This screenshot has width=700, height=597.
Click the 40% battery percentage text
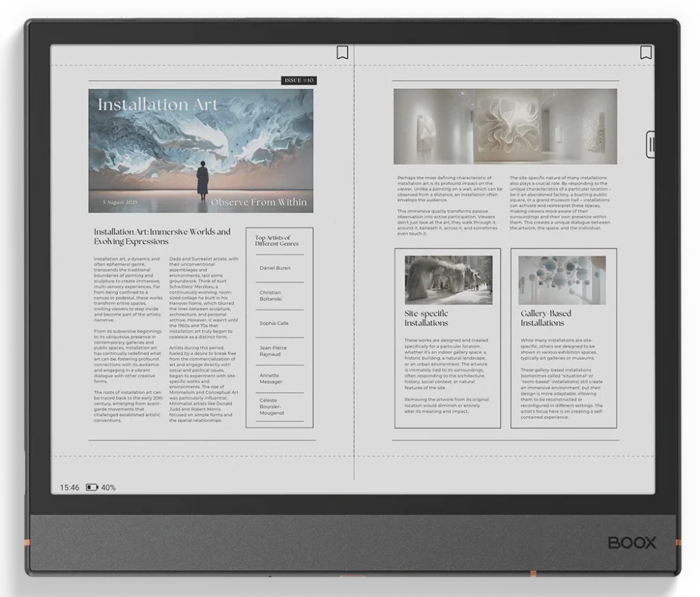(x=109, y=488)
